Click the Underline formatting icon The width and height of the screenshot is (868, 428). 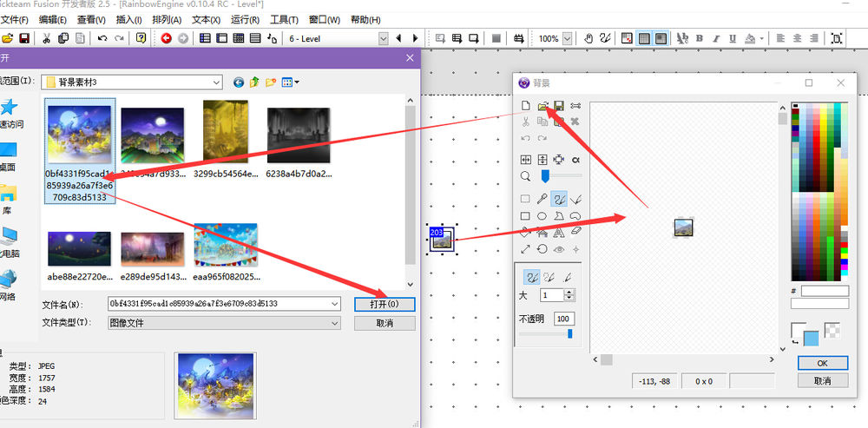tap(733, 38)
